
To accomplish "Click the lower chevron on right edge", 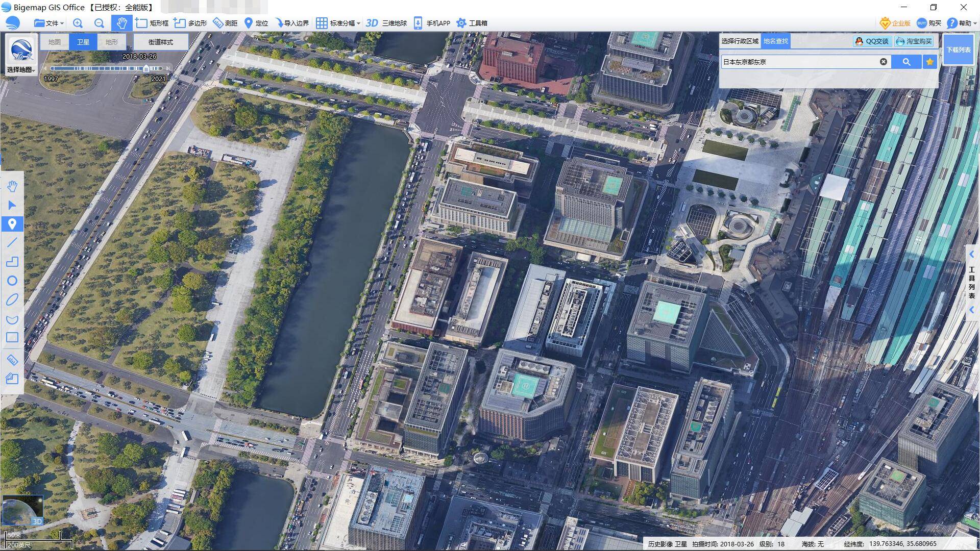I will pos(972,310).
